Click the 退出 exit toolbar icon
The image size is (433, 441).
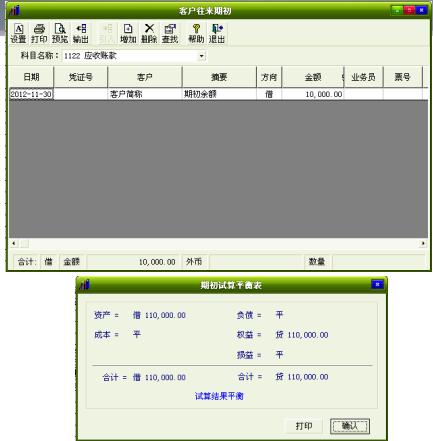point(217,34)
